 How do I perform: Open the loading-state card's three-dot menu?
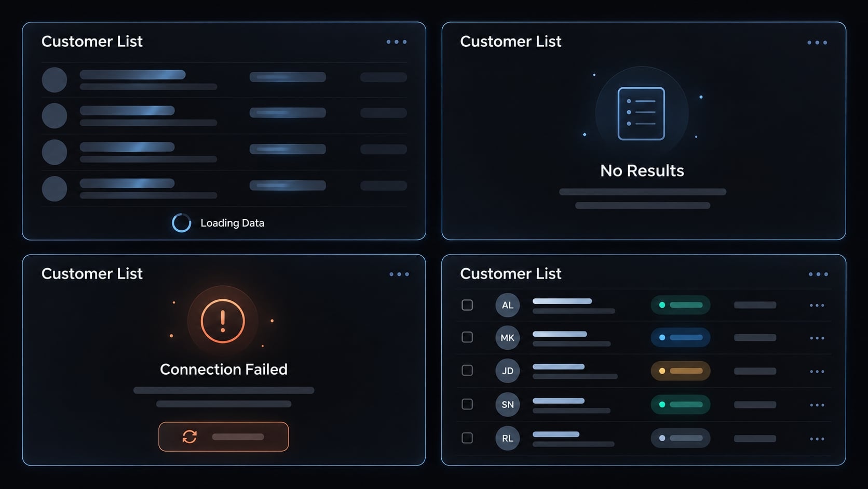(x=397, y=42)
